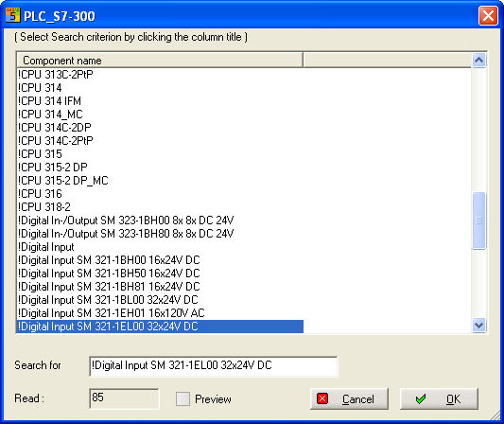504x424 pixels.
Task: Click inside the Search for field
Action: point(214,366)
